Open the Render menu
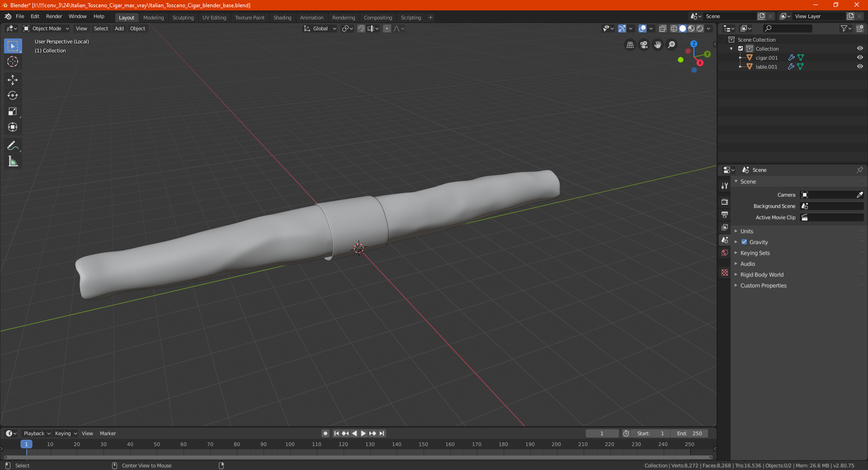This screenshot has width=868, height=470. 54,16
